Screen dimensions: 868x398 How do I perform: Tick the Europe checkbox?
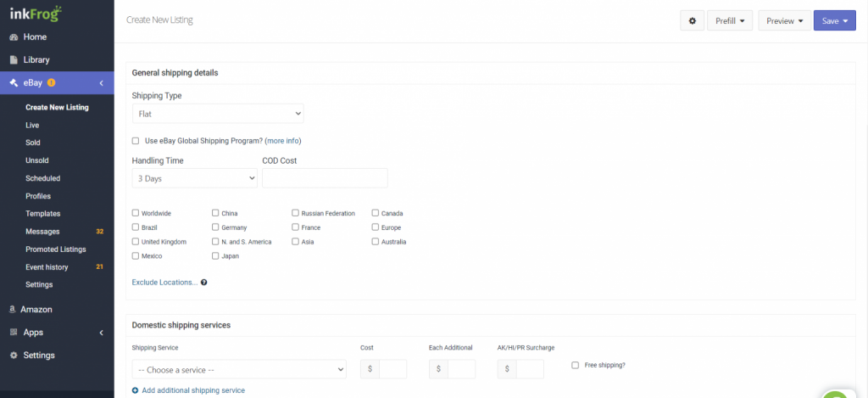click(376, 227)
